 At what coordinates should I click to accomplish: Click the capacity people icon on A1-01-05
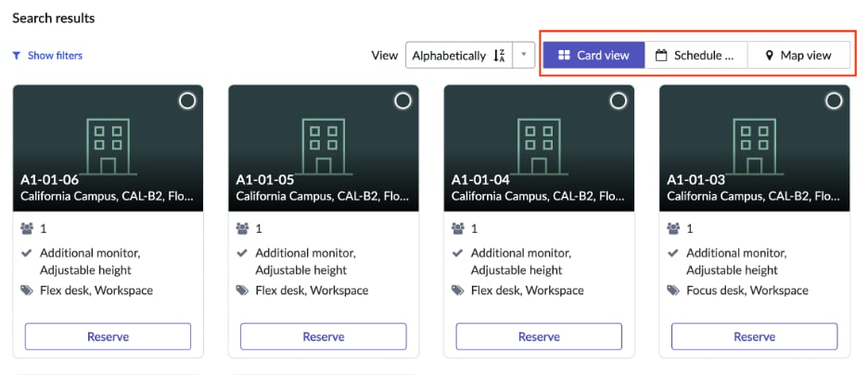[x=242, y=228]
